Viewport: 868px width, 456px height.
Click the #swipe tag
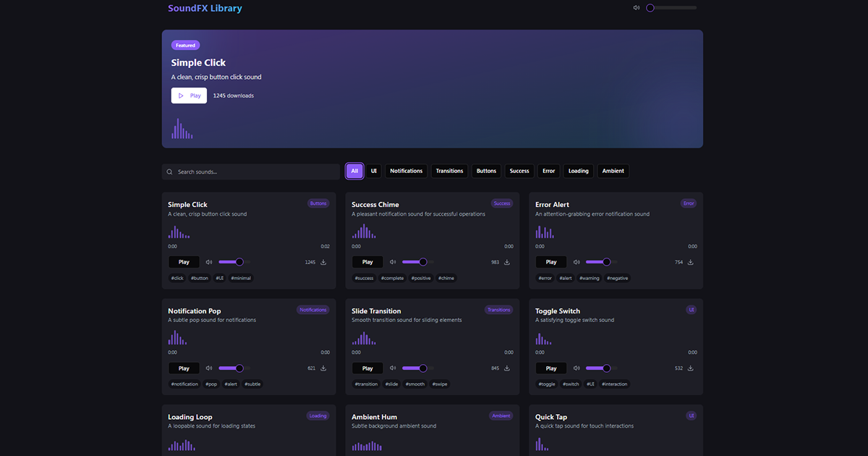pos(440,384)
